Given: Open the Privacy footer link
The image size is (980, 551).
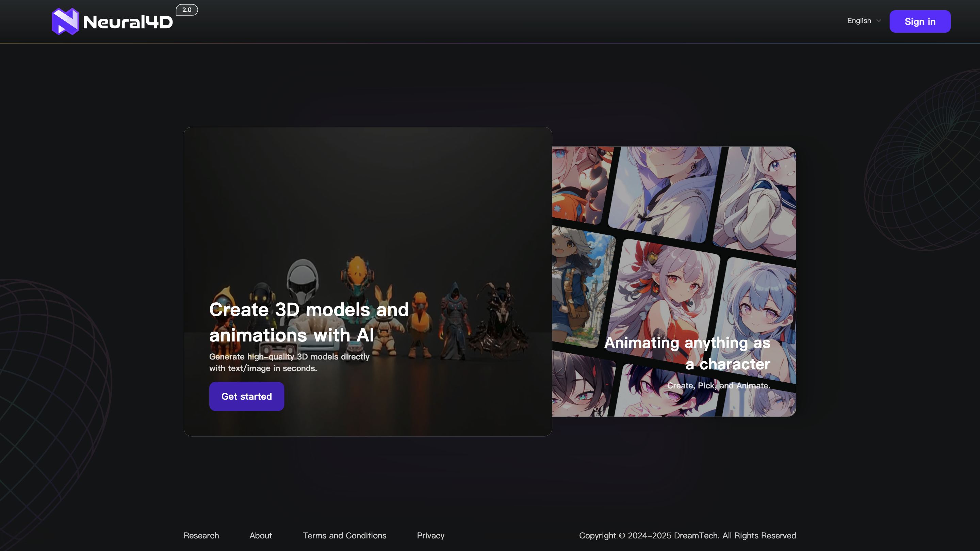Looking at the screenshot, I should pos(430,535).
